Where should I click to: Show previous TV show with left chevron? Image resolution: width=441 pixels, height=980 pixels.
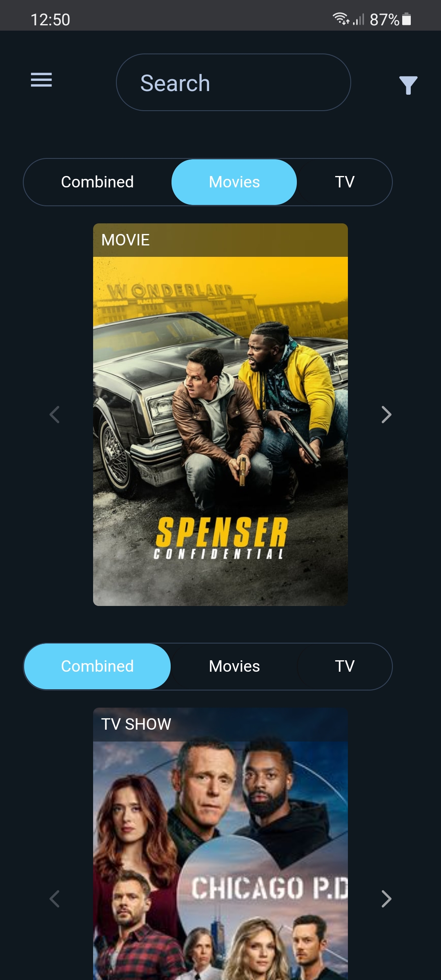(x=54, y=899)
